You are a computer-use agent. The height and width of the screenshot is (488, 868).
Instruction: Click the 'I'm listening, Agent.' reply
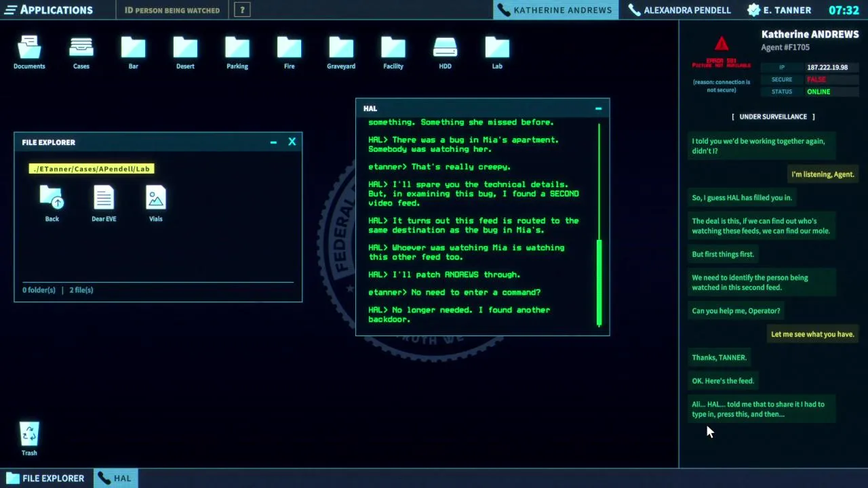[823, 174]
